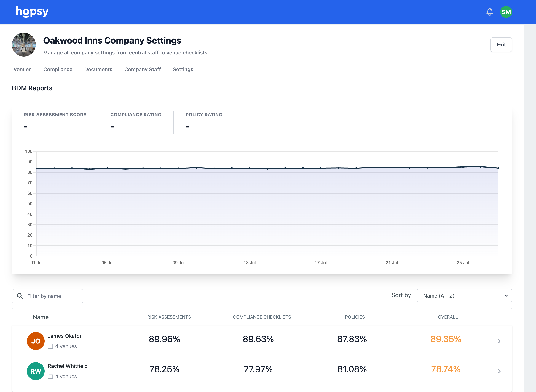Click the BDM Reports heading

32,88
